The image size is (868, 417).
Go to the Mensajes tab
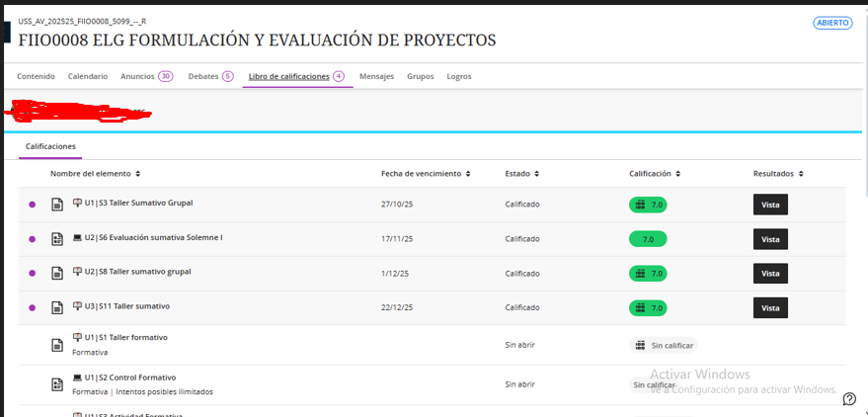click(376, 76)
